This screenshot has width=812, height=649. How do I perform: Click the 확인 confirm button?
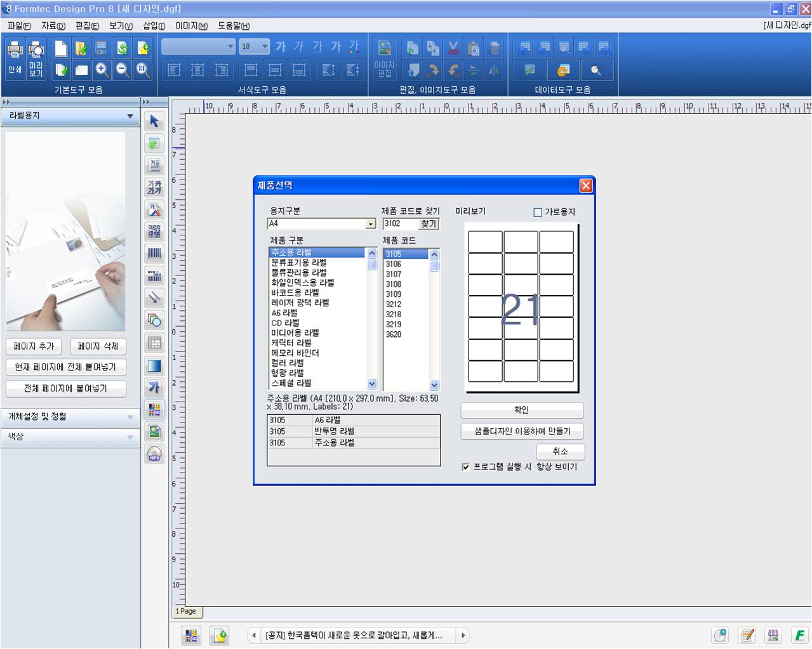(522, 410)
